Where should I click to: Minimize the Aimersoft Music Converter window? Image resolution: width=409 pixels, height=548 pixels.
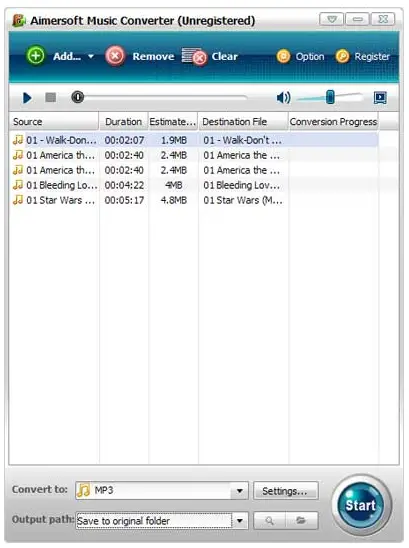click(x=357, y=19)
